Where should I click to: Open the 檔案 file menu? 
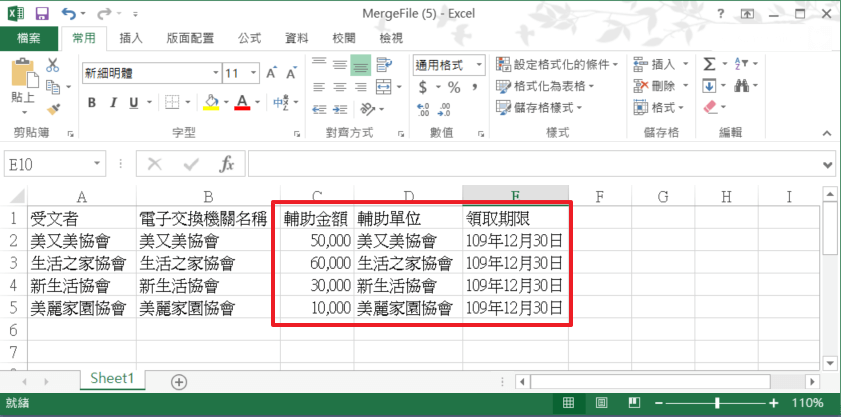(29, 38)
